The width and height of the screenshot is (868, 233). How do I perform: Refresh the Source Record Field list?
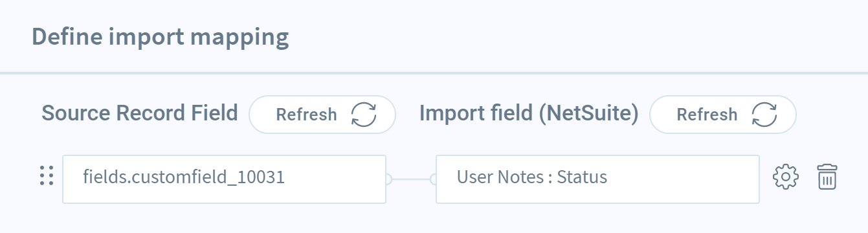point(322,115)
